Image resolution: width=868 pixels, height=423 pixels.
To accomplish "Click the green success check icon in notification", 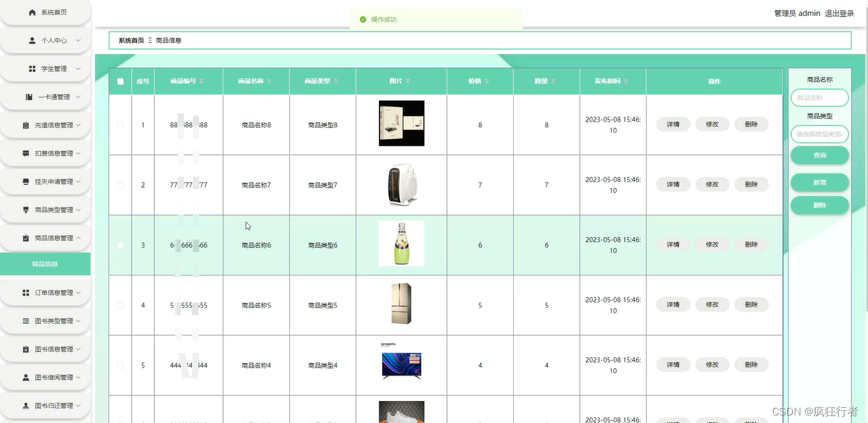I will point(363,20).
